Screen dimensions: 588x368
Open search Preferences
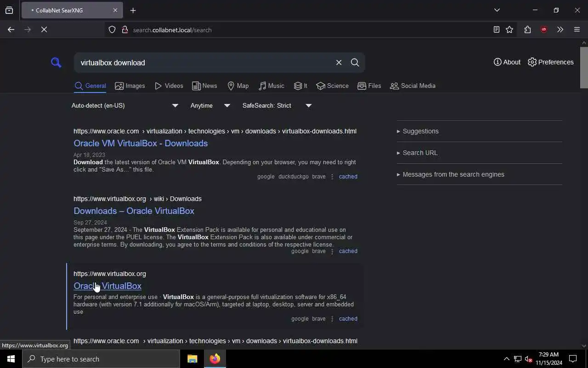[x=551, y=62]
